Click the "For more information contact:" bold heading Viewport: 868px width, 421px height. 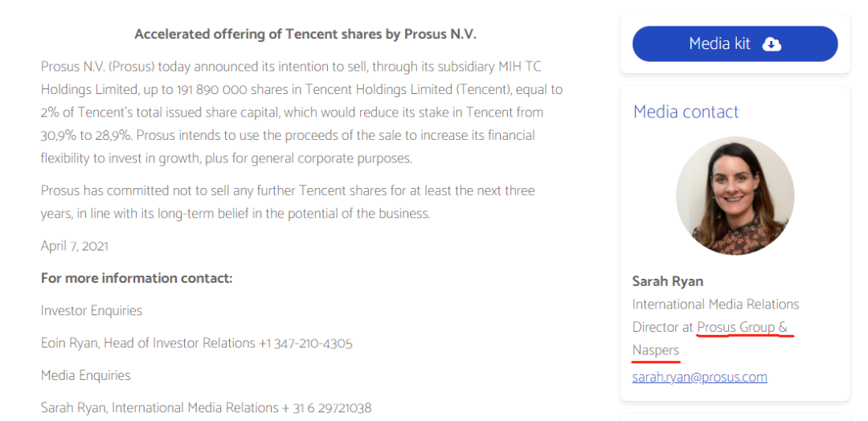point(137,278)
